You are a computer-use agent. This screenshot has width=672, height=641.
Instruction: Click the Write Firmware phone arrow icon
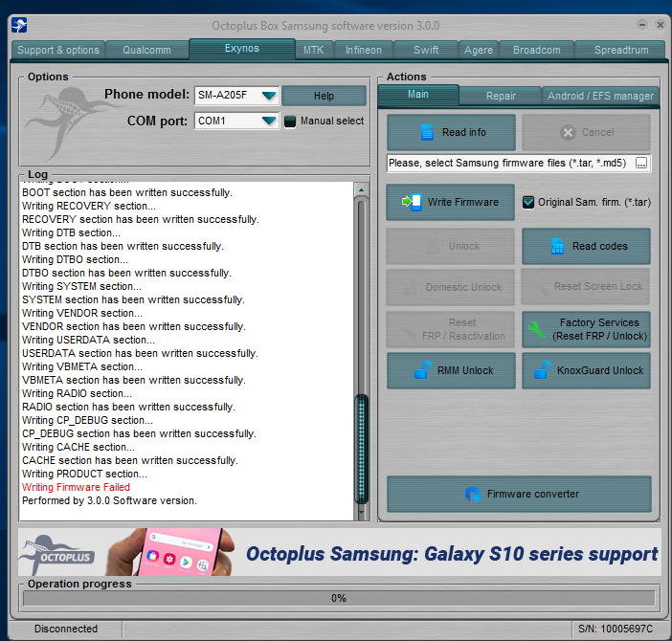pyautogui.click(x=412, y=202)
